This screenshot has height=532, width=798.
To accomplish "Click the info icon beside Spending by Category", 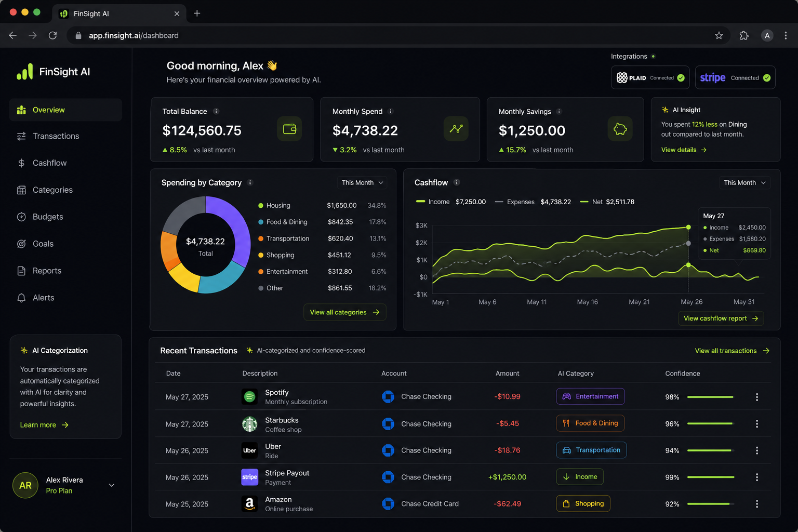I will [x=250, y=182].
